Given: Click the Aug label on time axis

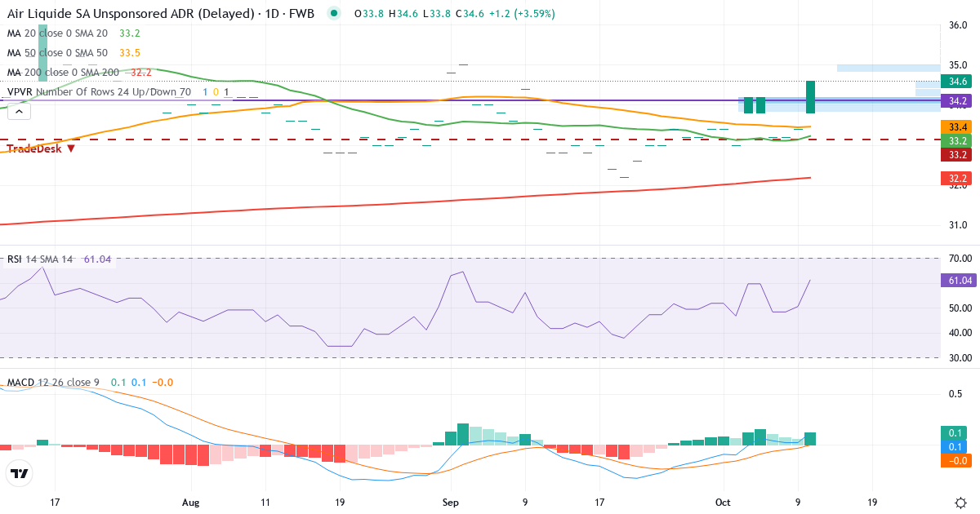Looking at the screenshot, I should [x=190, y=503].
